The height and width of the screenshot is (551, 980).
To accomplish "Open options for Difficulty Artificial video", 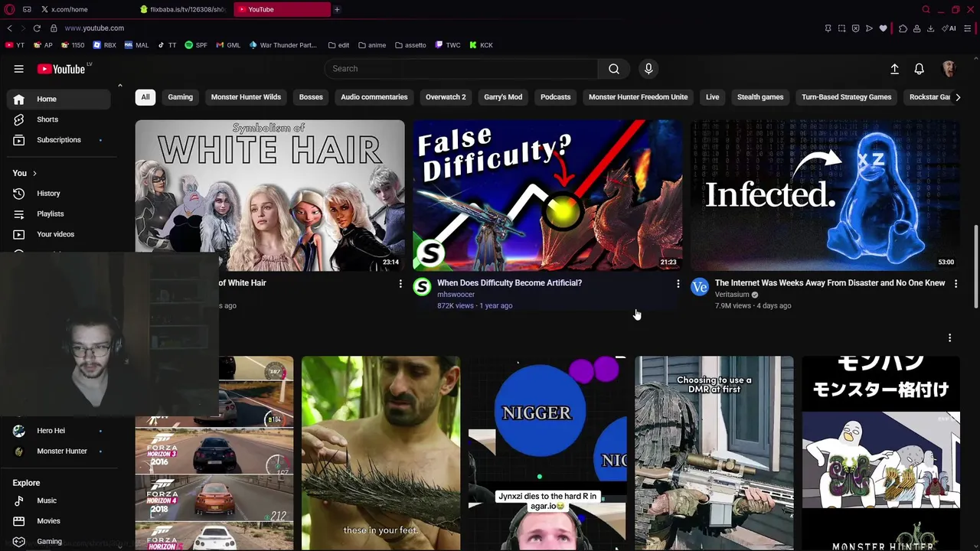I will pyautogui.click(x=678, y=284).
